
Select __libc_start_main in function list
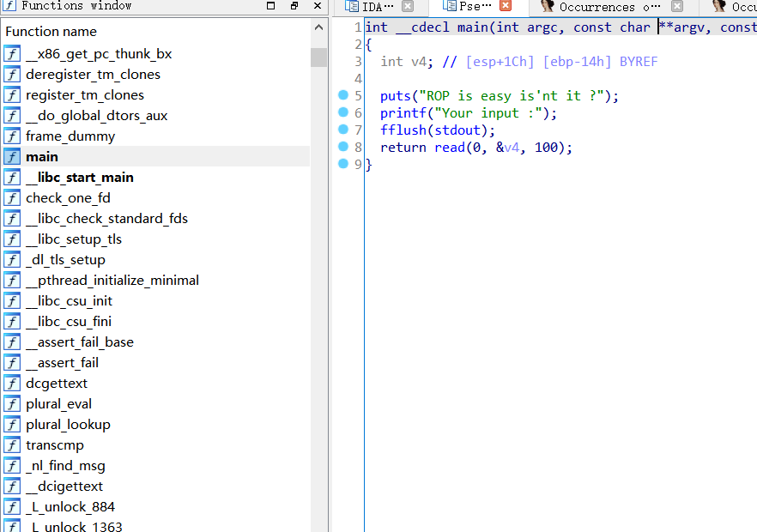point(79,178)
